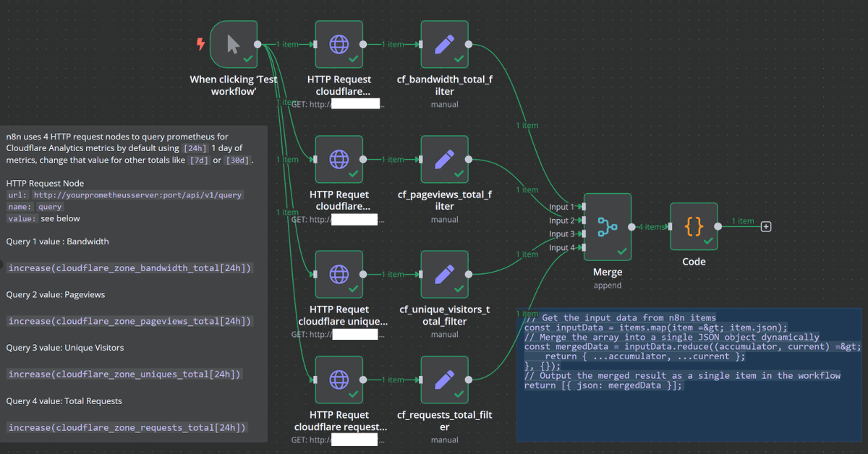Click the uniques_total[24h] query code text
868x454 pixels.
click(124, 374)
